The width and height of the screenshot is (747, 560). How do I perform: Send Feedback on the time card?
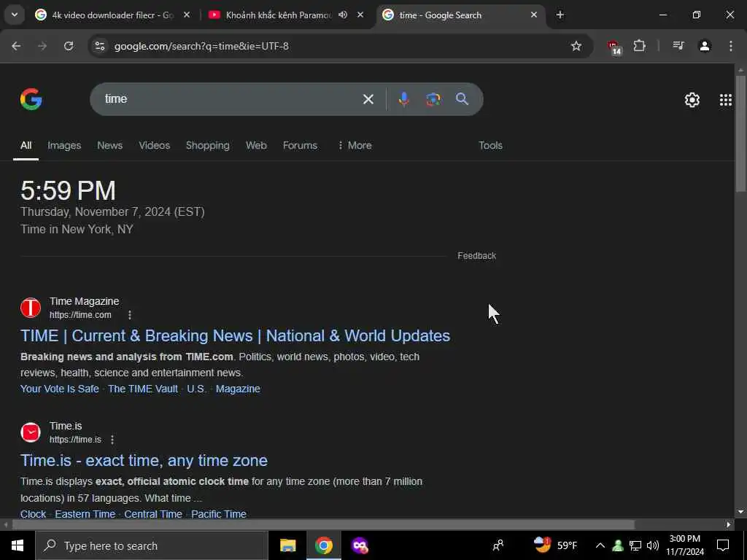[x=476, y=256]
